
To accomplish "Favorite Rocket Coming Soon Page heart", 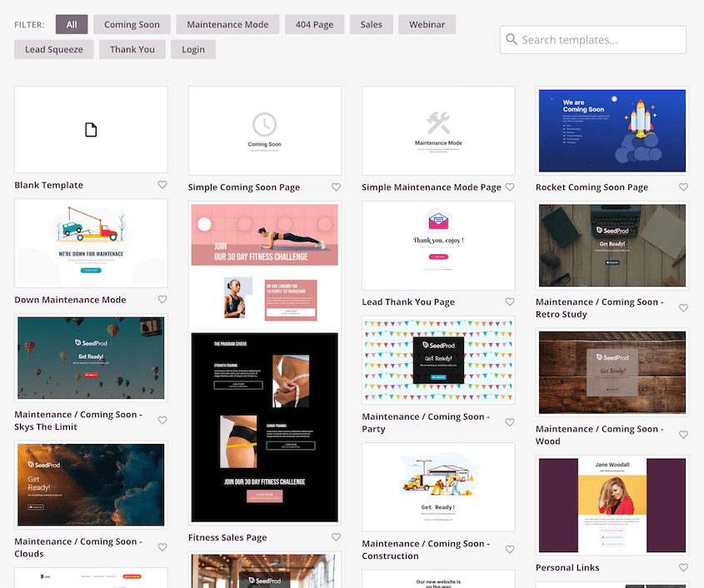I will tap(683, 187).
